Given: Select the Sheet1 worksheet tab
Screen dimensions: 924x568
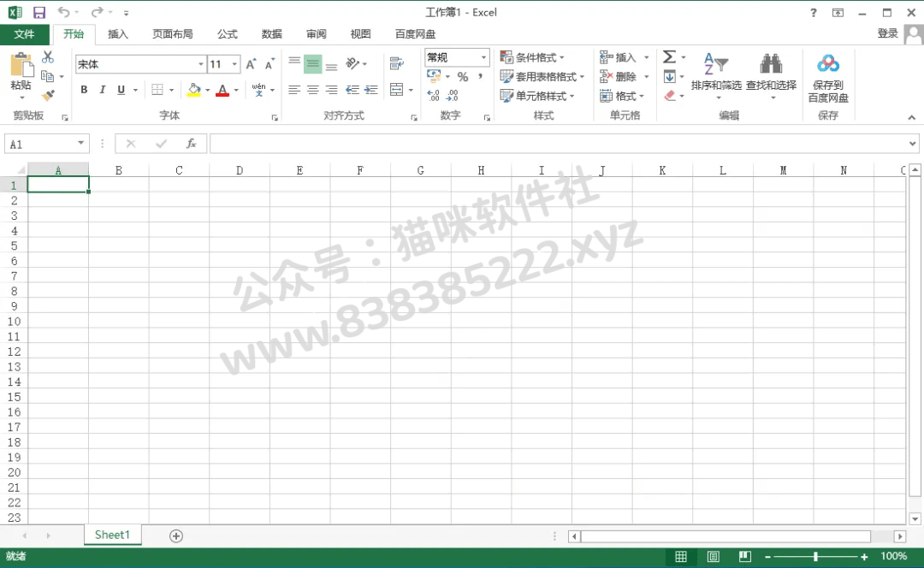Looking at the screenshot, I should click(x=112, y=535).
